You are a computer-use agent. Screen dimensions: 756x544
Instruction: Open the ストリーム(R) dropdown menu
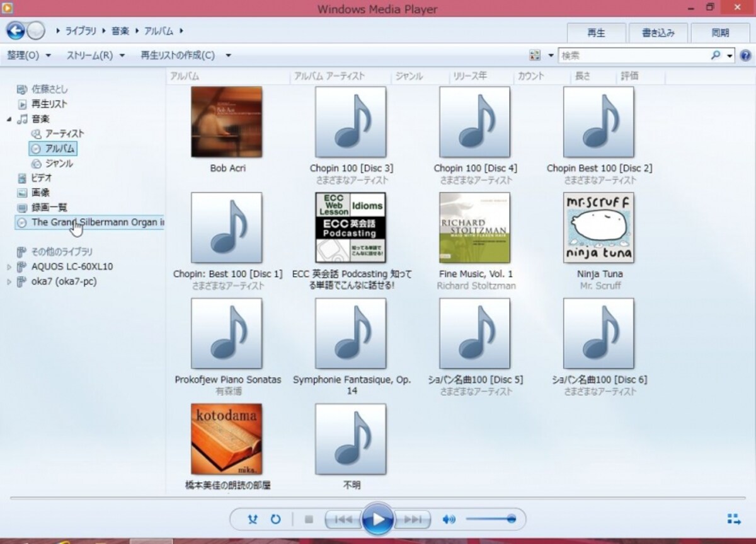(96, 55)
